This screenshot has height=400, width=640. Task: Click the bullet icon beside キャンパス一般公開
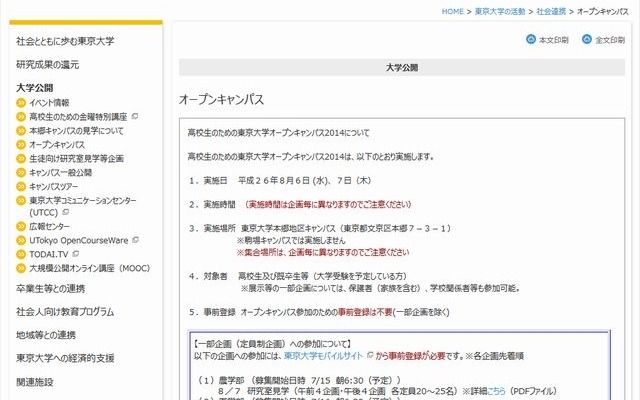click(21, 172)
